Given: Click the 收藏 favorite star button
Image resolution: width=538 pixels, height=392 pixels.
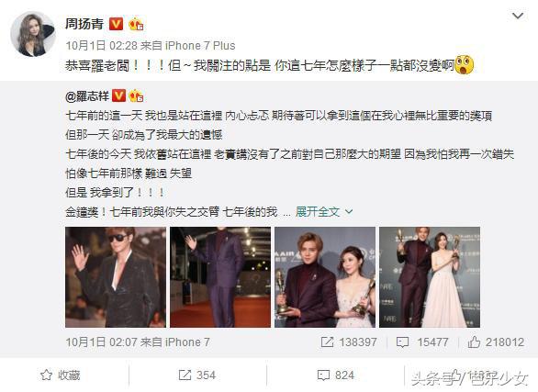Looking at the screenshot, I should tap(61, 375).
